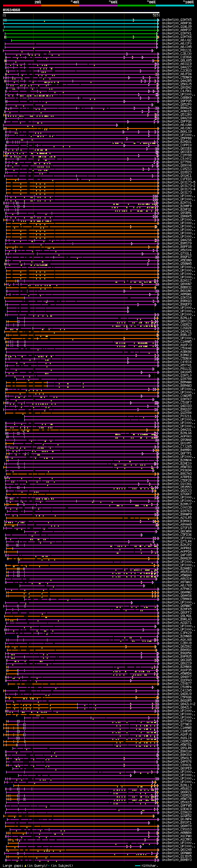Click the label UniRef100_B9MST9

click(x=177, y=244)
